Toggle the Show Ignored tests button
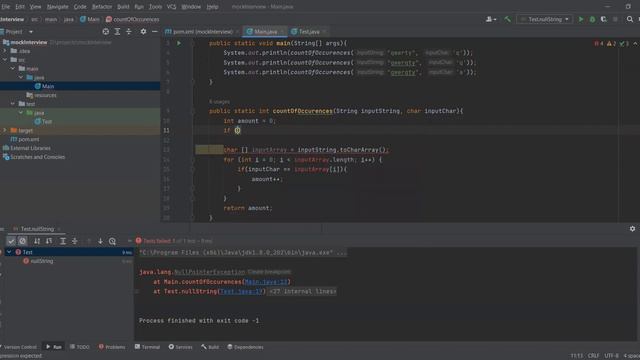Image resolution: width=640 pixels, height=360 pixels. coord(22,241)
